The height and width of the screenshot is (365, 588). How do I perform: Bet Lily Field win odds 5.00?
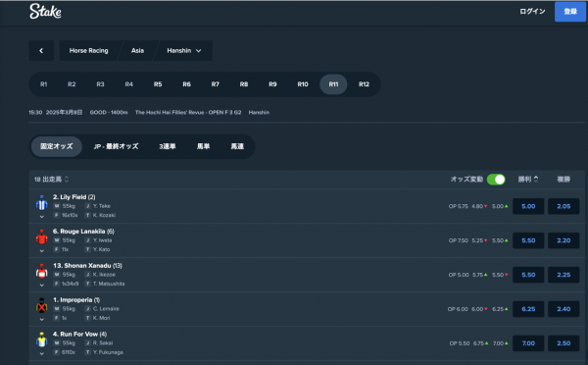click(528, 206)
